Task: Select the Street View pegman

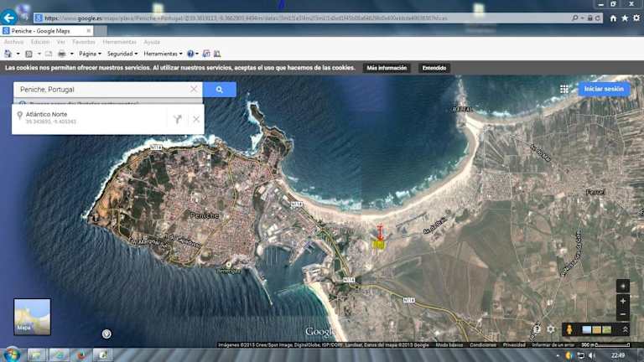Action: click(570, 329)
